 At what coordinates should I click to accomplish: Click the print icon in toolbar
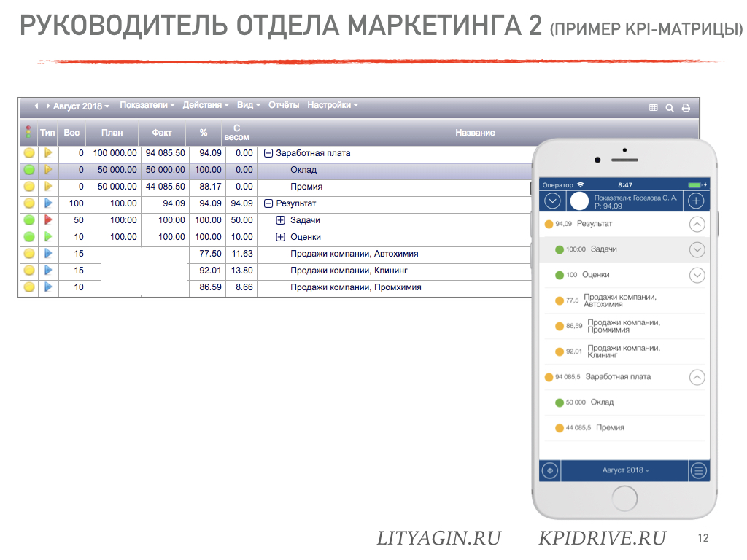pos(686,108)
